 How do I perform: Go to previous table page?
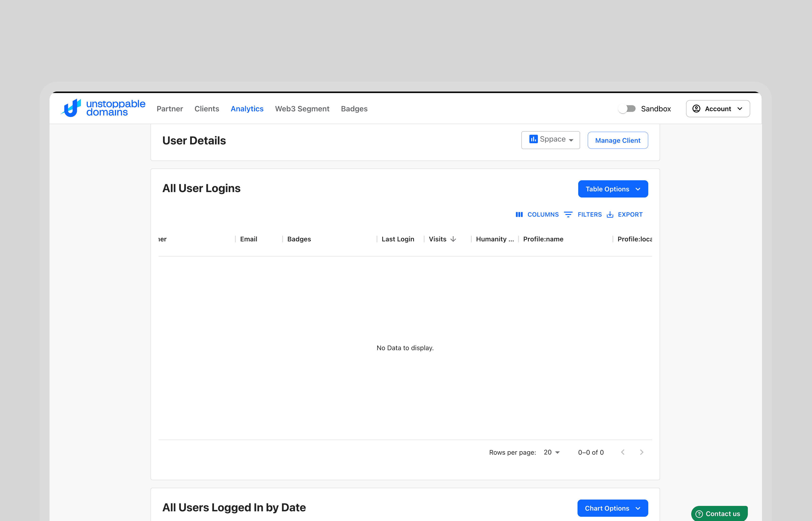623,452
